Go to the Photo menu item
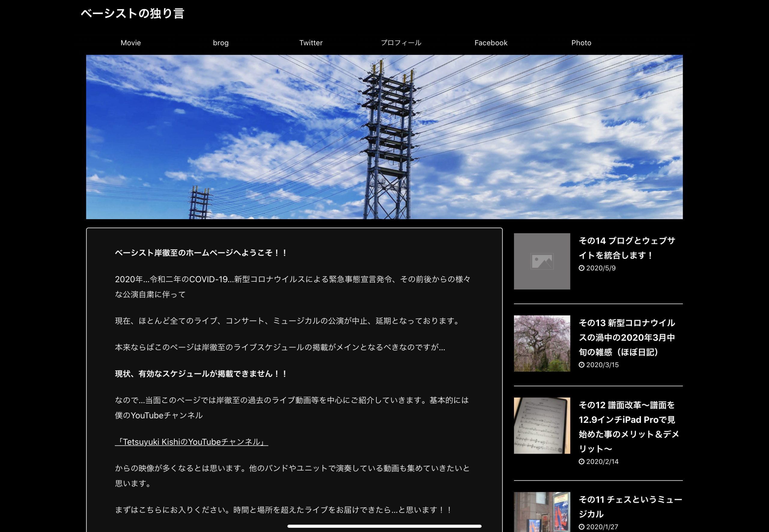This screenshot has height=532, width=769. click(581, 43)
